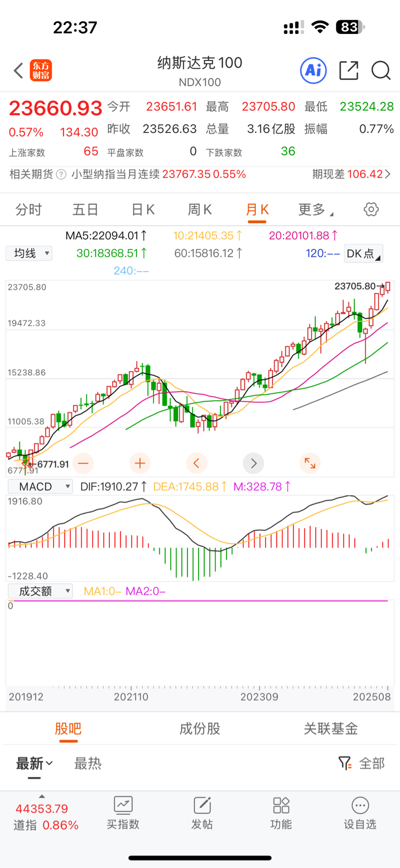Tap the 昨收 23526.63 value

[170, 129]
